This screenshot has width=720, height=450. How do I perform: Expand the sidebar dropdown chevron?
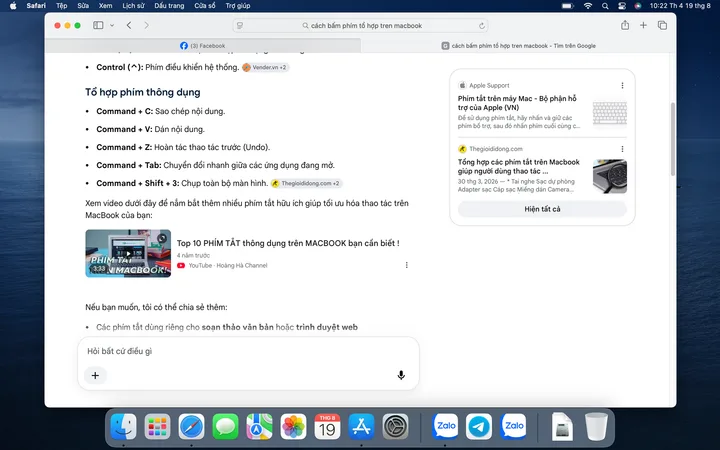[x=112, y=26]
